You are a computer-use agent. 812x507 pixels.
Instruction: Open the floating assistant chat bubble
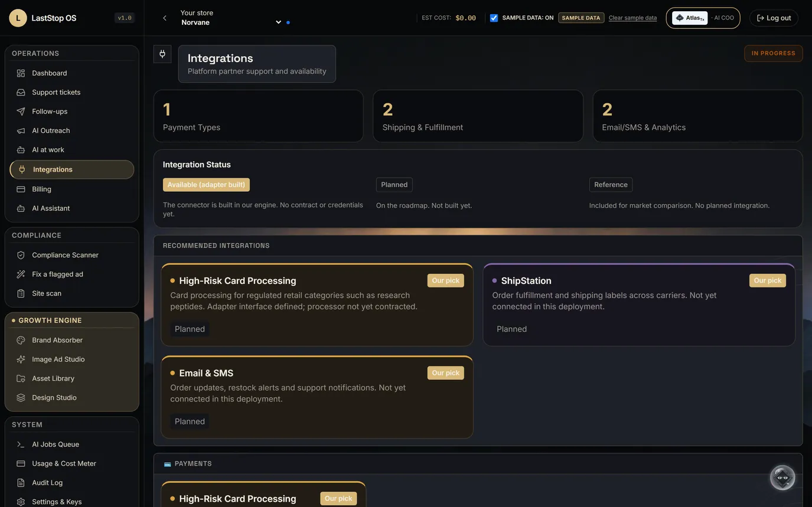point(782,477)
